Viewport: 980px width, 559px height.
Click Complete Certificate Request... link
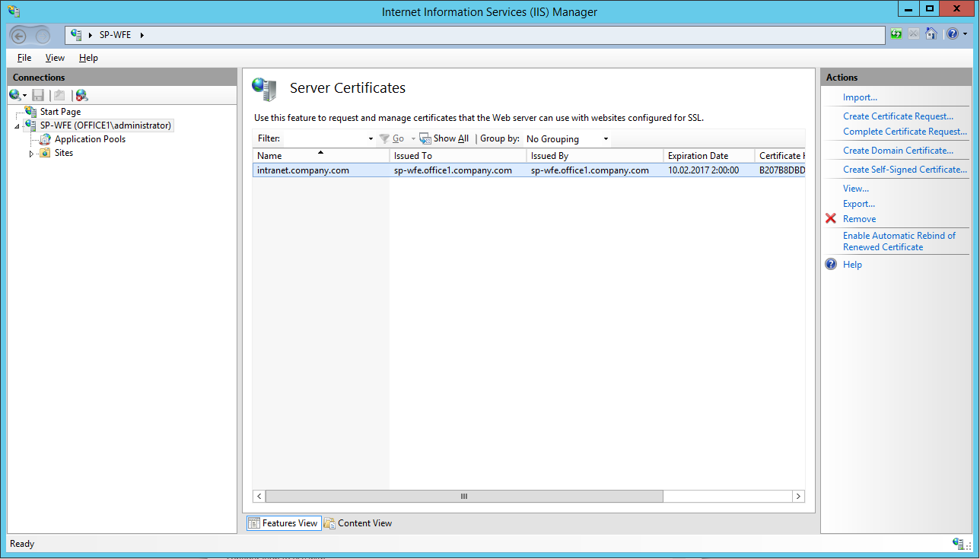(905, 132)
